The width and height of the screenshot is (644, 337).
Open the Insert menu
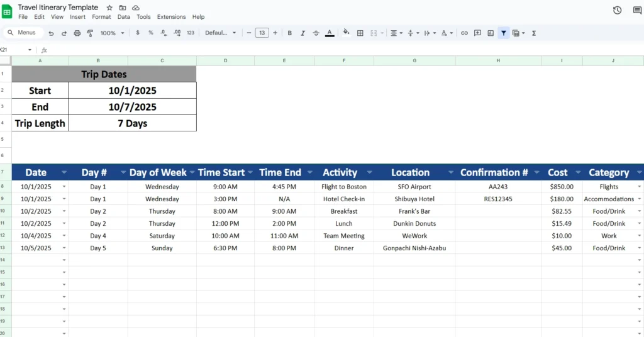click(77, 17)
